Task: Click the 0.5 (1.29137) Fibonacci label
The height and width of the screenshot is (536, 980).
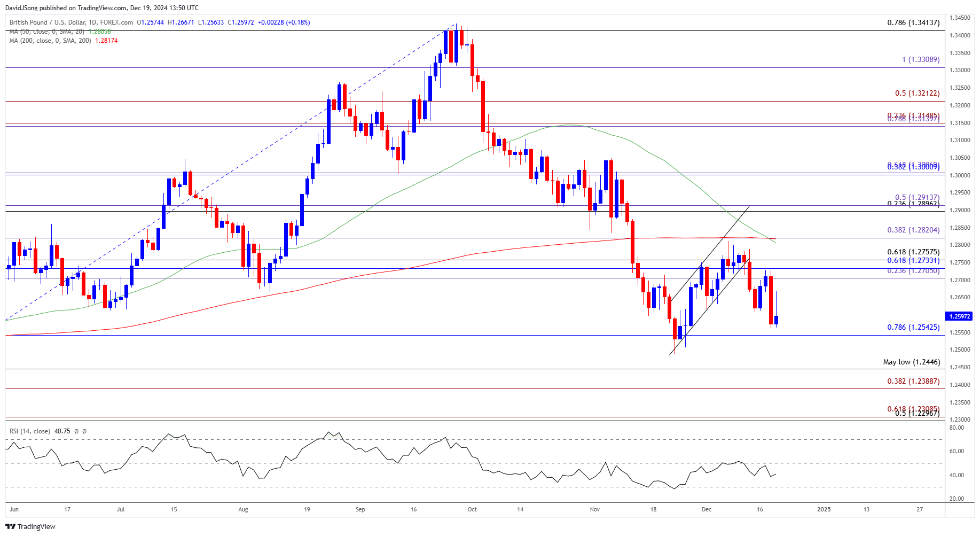Action: point(917,197)
